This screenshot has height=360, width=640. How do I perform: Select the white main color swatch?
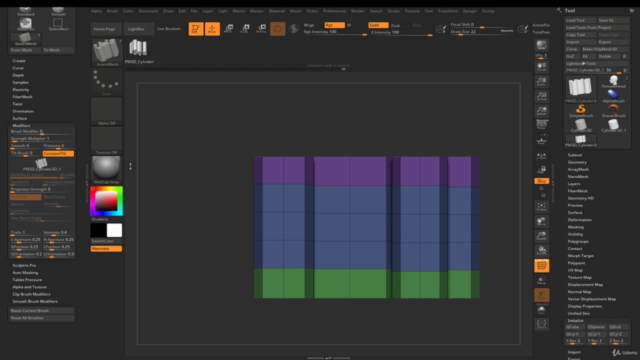(114, 230)
